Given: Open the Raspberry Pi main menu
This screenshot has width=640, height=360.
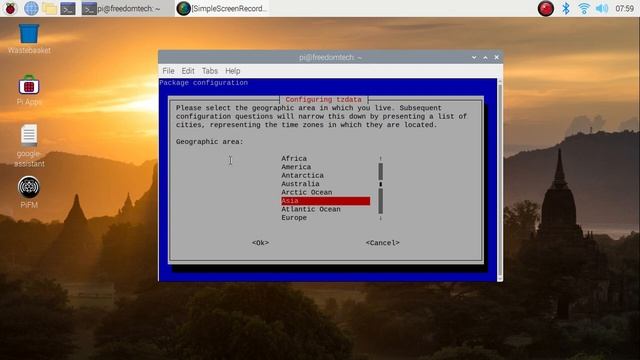Looking at the screenshot, I should click(x=10, y=8).
